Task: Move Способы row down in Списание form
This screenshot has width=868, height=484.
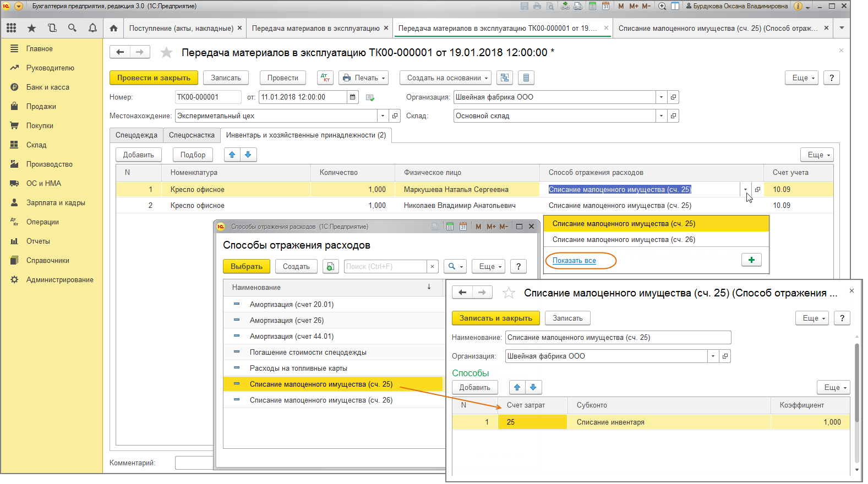Action: tap(533, 387)
